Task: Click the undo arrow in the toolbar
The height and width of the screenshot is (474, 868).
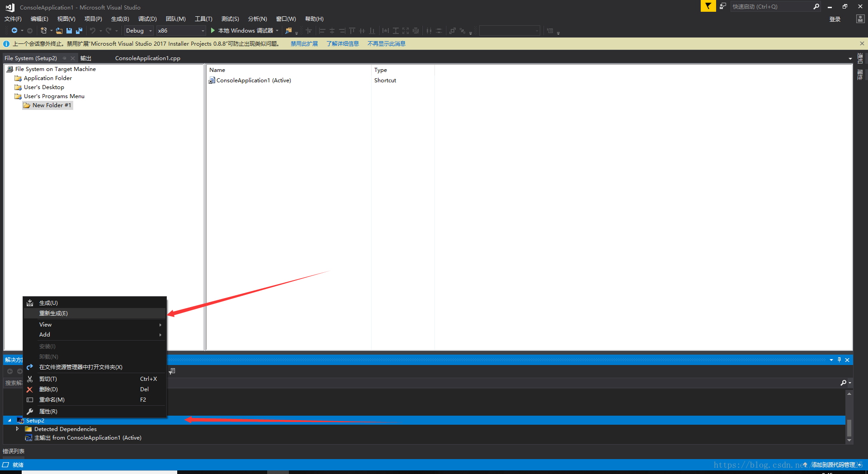Action: pyautogui.click(x=93, y=31)
